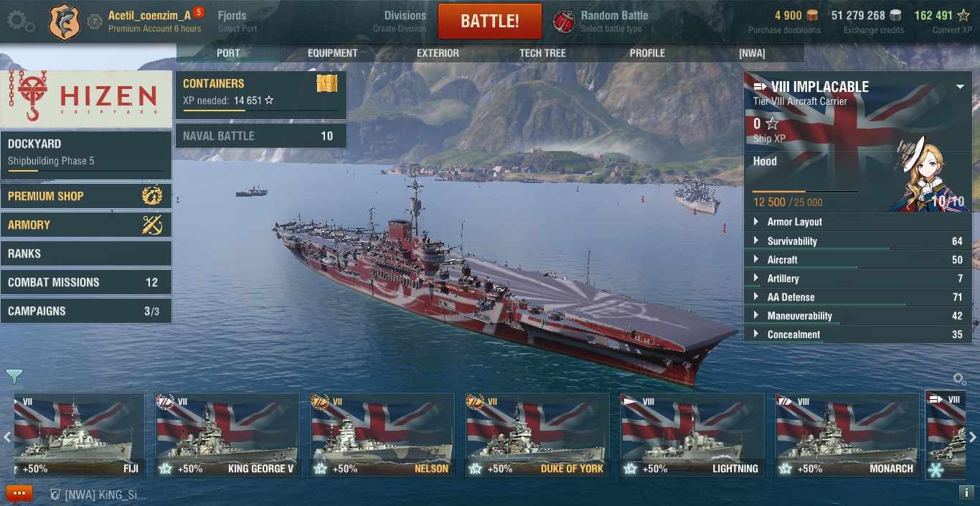Open the Equipment tab
Viewport: 980px width, 506px height.
pos(333,53)
